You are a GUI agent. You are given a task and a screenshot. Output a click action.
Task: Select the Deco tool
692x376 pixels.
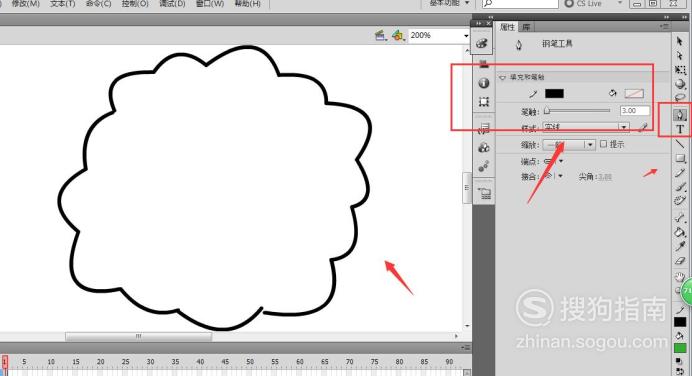tap(680, 201)
